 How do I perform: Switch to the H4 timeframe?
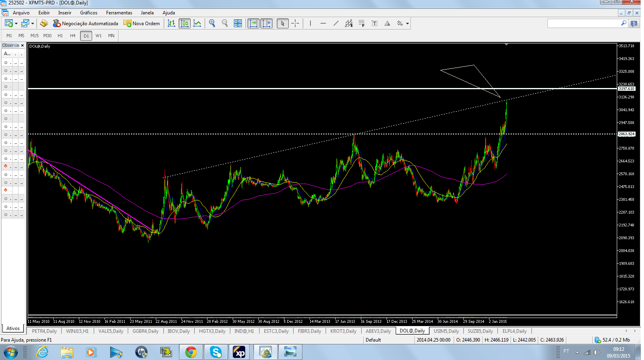(x=73, y=36)
